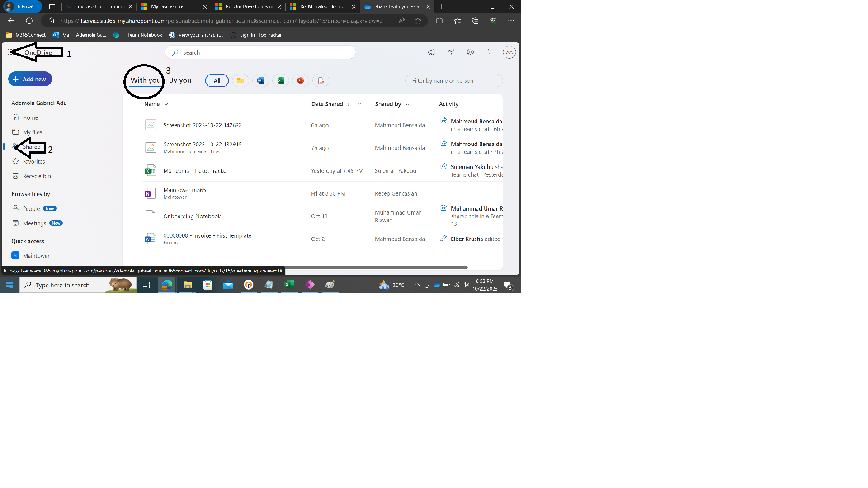Viewport: 868px width, 488px height.
Task: Open the AA account profile menu
Action: point(509,52)
